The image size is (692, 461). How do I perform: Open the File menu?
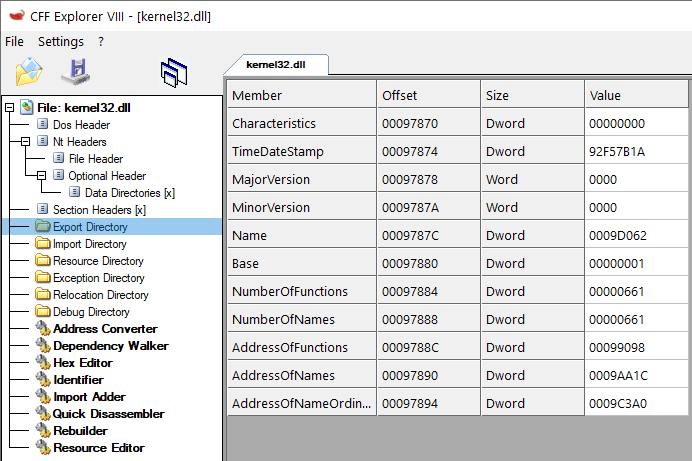pyautogui.click(x=15, y=41)
